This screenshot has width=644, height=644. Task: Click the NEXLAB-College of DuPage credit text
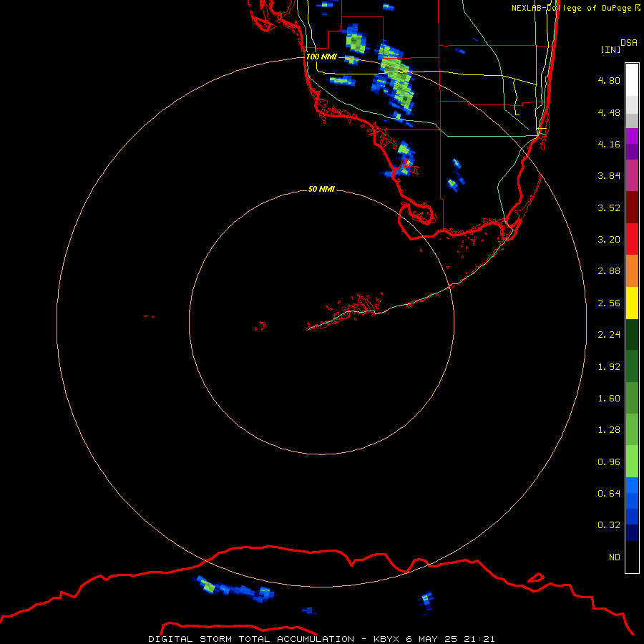(575, 8)
